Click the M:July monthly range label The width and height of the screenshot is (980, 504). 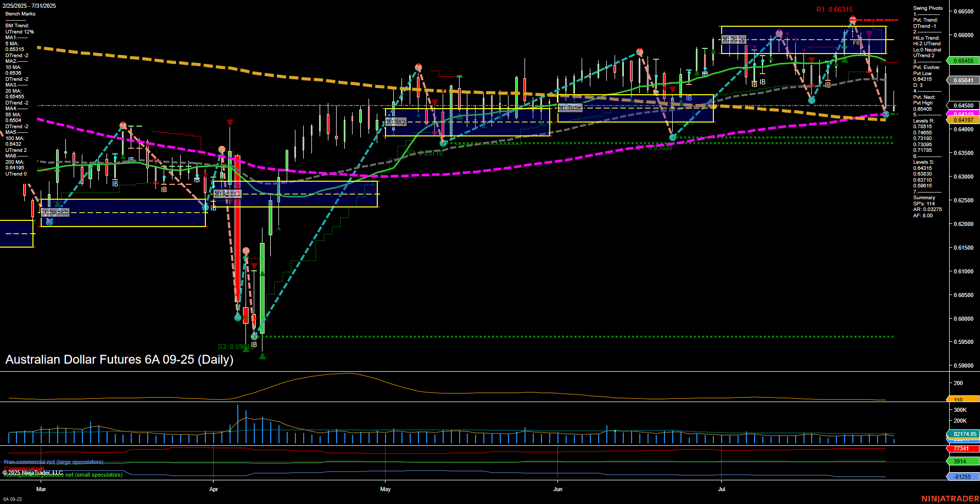[733, 39]
